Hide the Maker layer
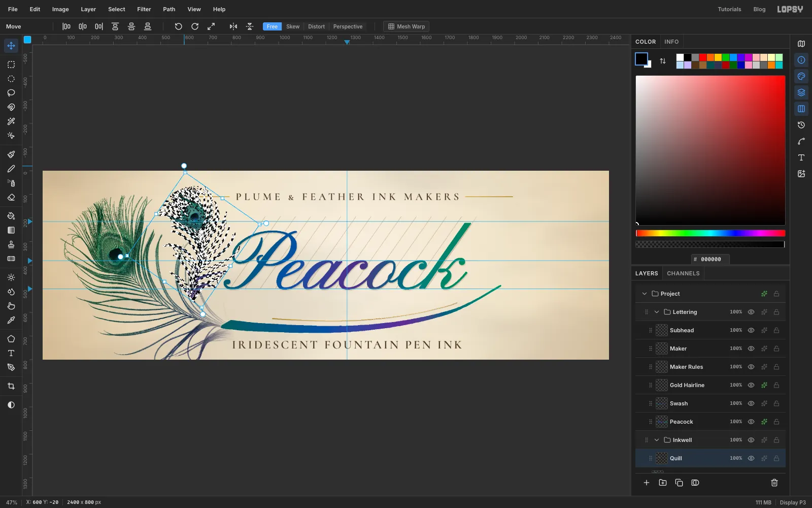Screen dimensions: 812x508 [751, 348]
